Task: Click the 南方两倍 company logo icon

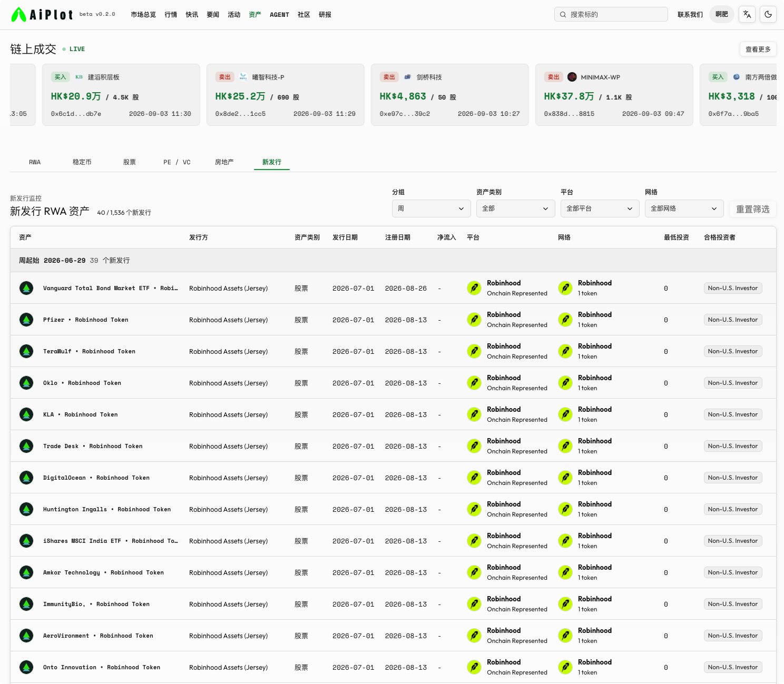Action: click(x=737, y=77)
